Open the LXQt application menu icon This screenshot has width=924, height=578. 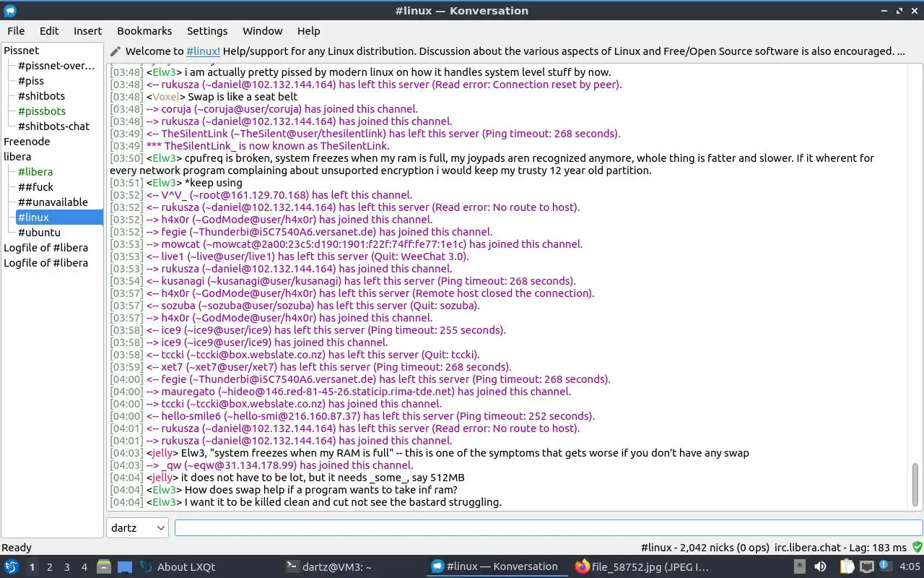[12, 566]
